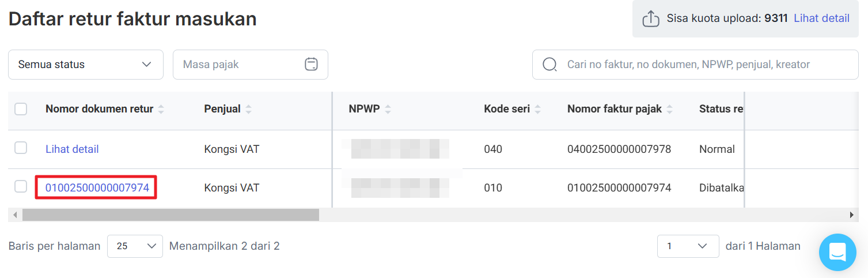The width and height of the screenshot is (868, 278).
Task: Expand the Semua status dropdown
Action: click(86, 65)
